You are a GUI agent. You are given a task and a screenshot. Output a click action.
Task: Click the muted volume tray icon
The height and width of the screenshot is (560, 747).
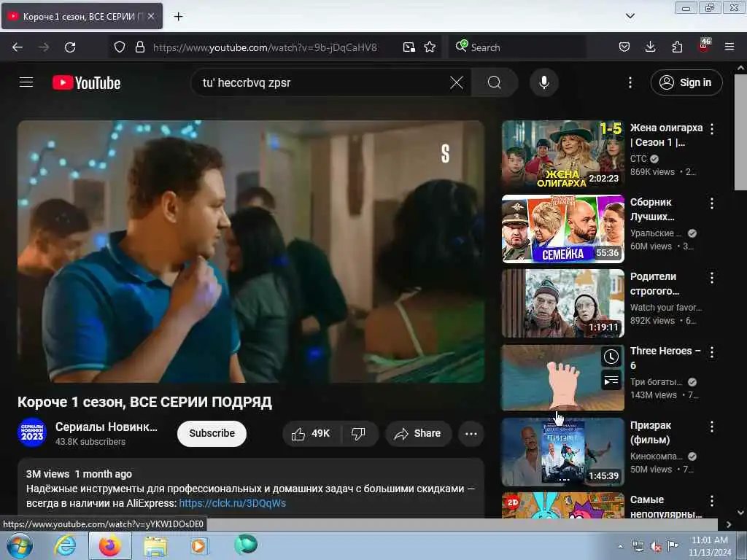pyautogui.click(x=656, y=547)
